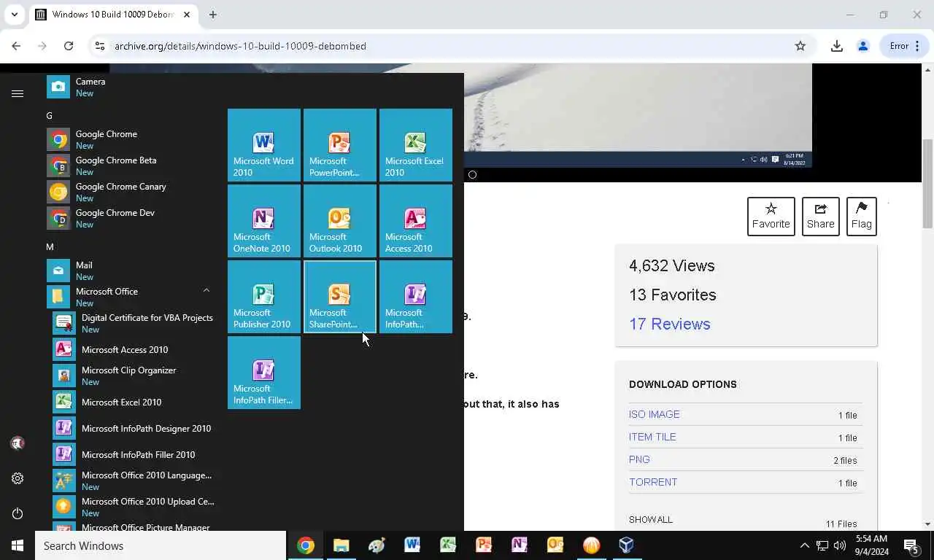Launch Microsoft Excel 2010 from app list
This screenshot has width=934, height=560.
[x=134, y=402]
